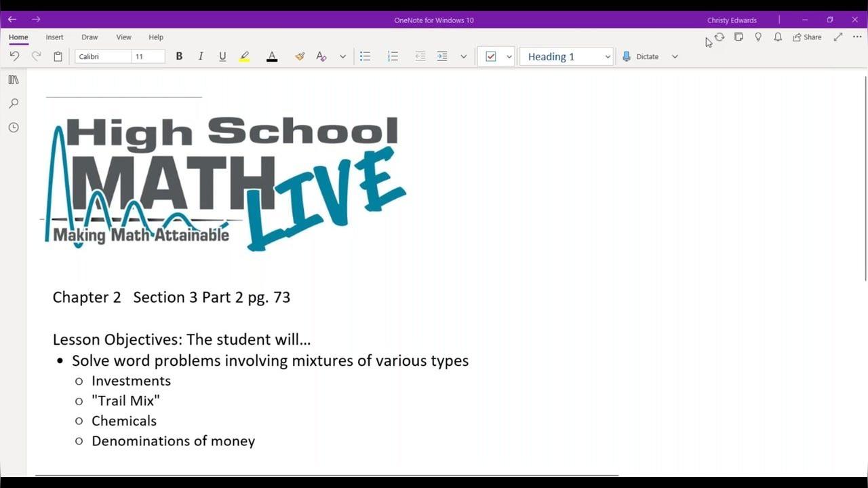Start Dictate microphone
The width and height of the screenshot is (868, 488).
(640, 56)
